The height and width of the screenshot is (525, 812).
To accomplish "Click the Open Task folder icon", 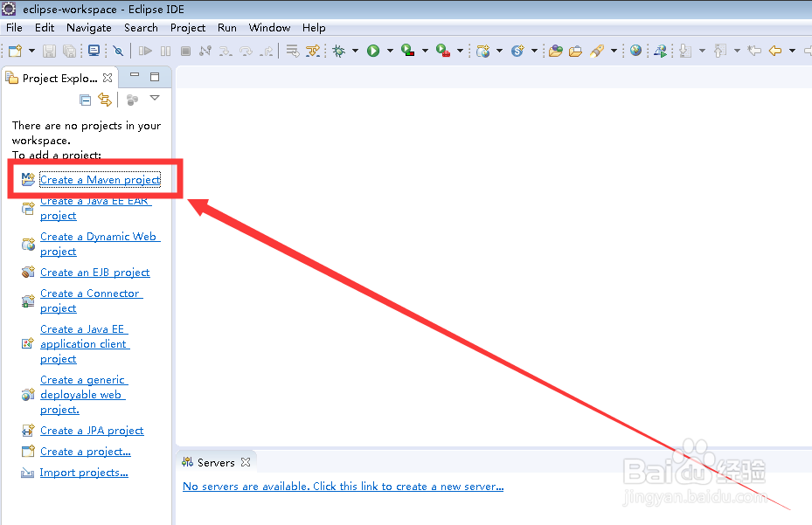I will (x=575, y=51).
